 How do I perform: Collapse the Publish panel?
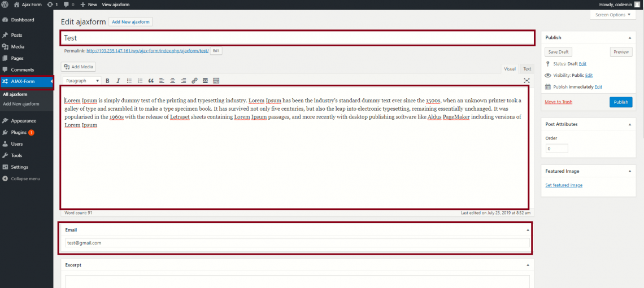pos(630,37)
